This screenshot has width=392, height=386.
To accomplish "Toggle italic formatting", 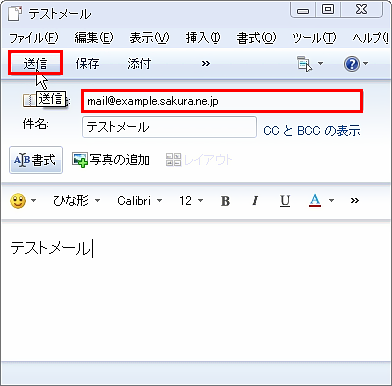I will click(255, 201).
